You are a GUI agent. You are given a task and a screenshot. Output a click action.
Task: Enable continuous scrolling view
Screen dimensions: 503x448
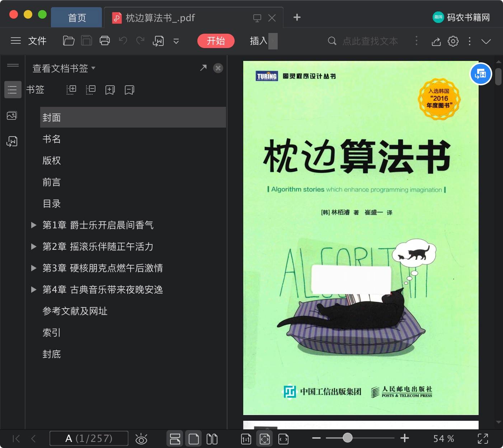[175, 439]
